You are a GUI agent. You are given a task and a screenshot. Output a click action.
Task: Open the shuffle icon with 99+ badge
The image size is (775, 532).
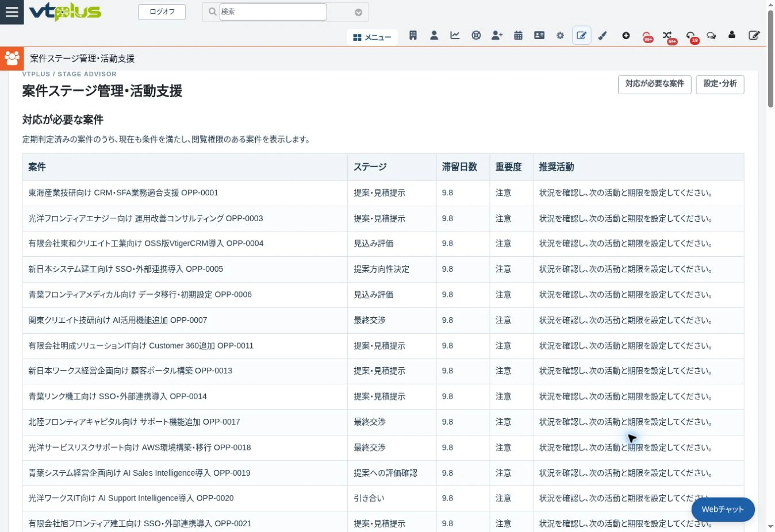coord(667,36)
